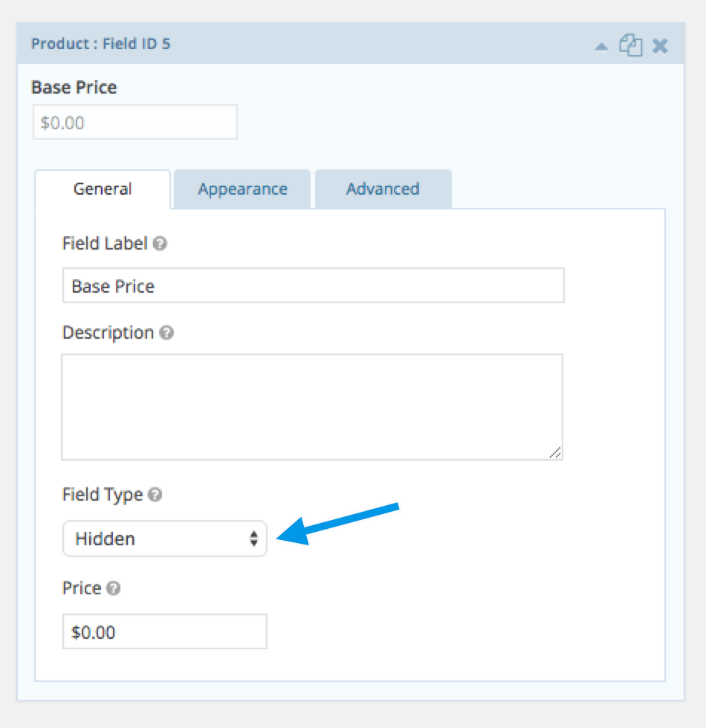Delete the Product field with the X icon
706x728 pixels.
coord(659,45)
